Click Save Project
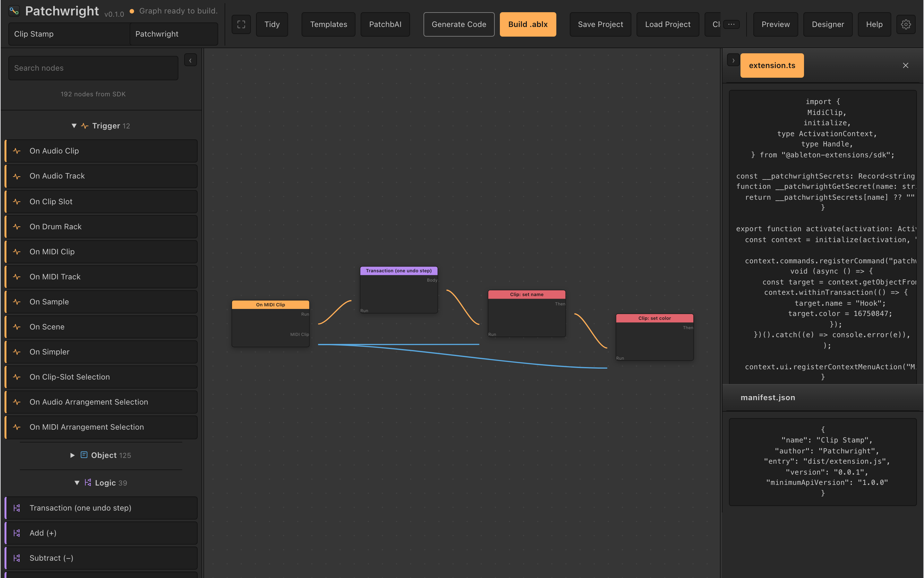Screen dimensions: 924x578 coord(600,24)
